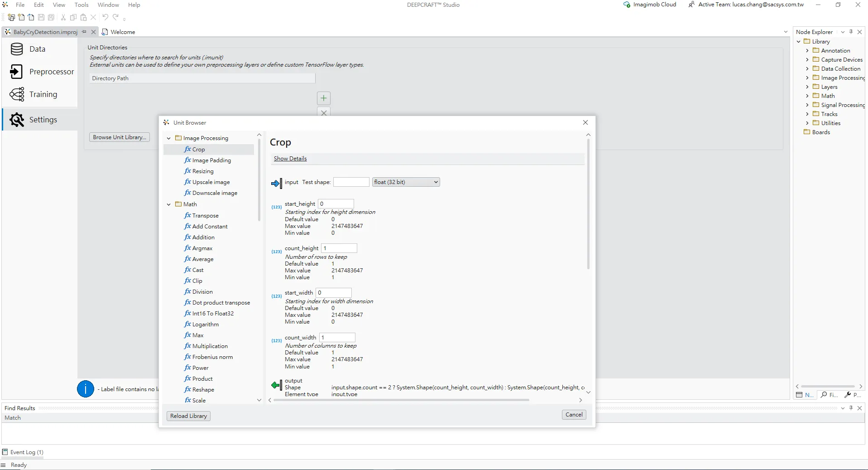868x470 pixels.
Task: Click the Open file toolbar icon
Action: click(31, 17)
